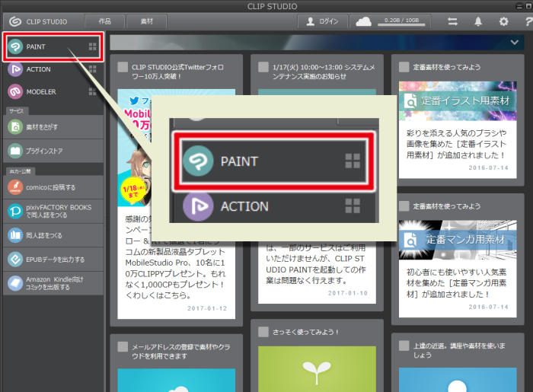Switch to the 素材 tab
This screenshot has width=533, height=392.
tap(146, 21)
